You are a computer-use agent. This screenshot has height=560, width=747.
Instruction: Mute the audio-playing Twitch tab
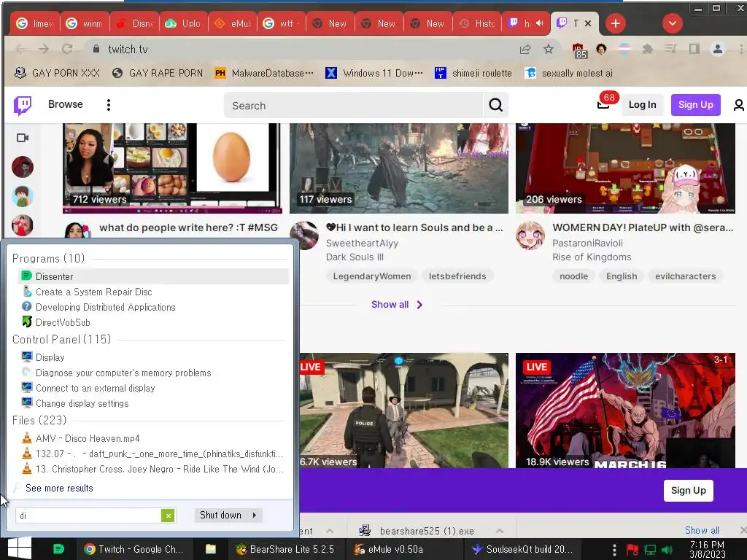click(539, 23)
